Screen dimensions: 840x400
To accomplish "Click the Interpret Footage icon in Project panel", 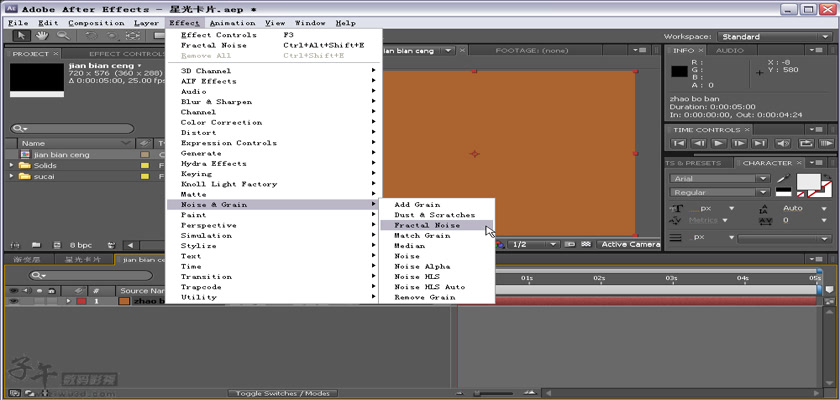I will [15, 245].
